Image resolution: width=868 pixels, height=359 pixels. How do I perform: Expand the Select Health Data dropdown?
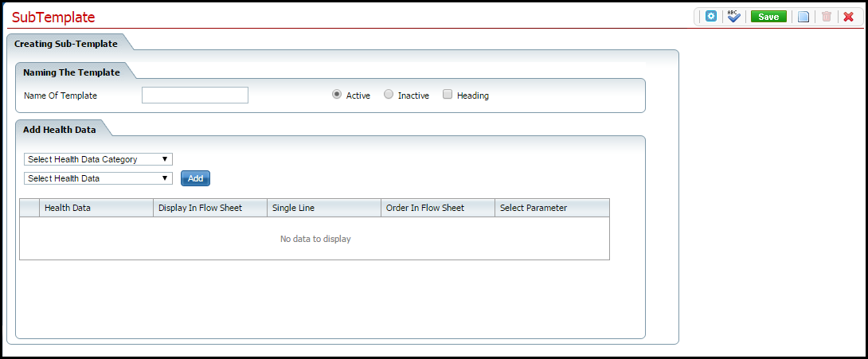point(99,178)
